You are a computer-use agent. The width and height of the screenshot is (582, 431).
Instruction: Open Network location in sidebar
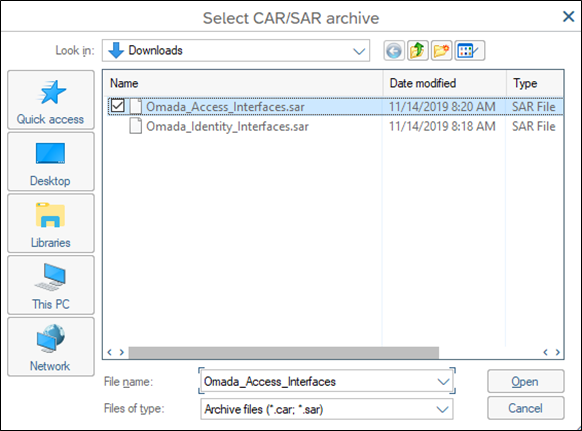pos(51,346)
